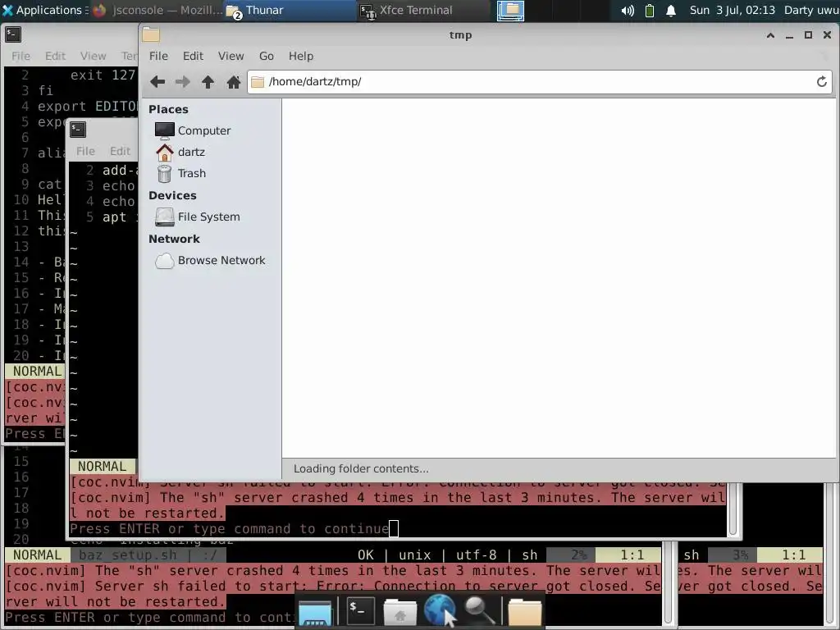Switch to Jsconsole Mozilla window in taskbar

(157, 10)
